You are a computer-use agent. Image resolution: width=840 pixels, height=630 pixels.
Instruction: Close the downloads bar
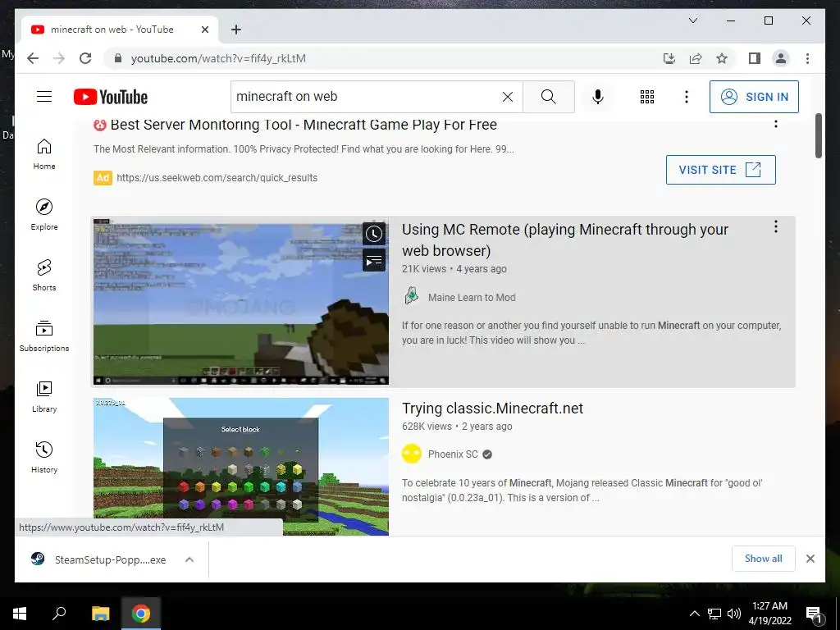click(810, 559)
